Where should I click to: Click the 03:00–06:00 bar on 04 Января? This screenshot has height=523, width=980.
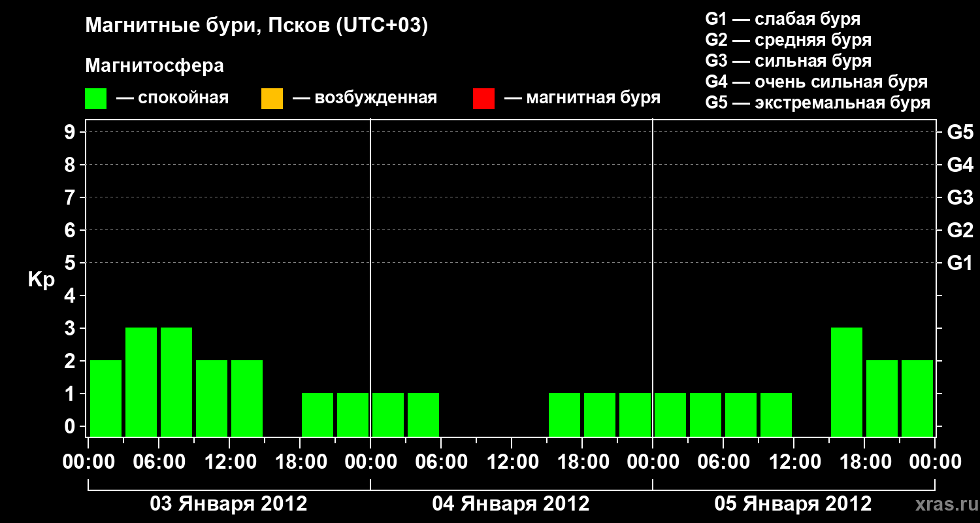423,414
